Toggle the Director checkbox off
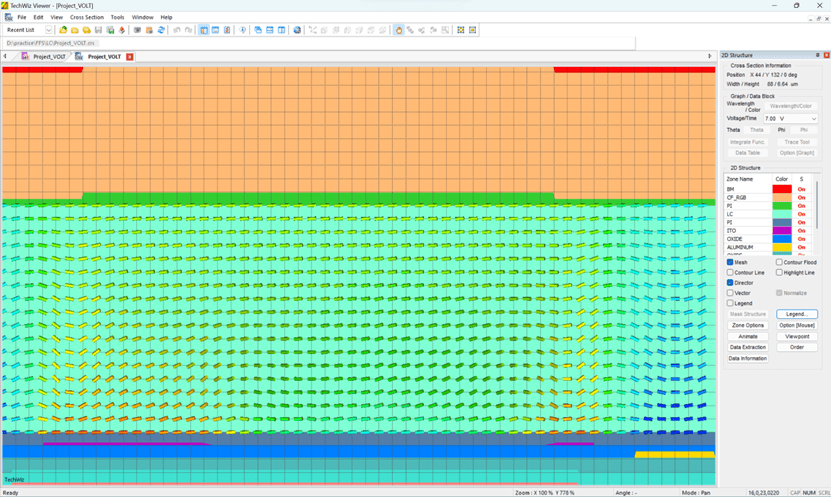Screen dimensions: 831x497 730,283
